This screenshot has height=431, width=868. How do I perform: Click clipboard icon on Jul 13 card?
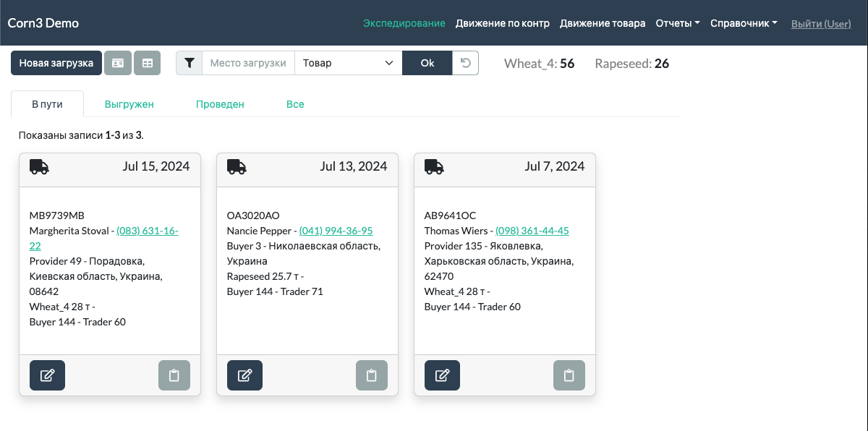pos(372,375)
